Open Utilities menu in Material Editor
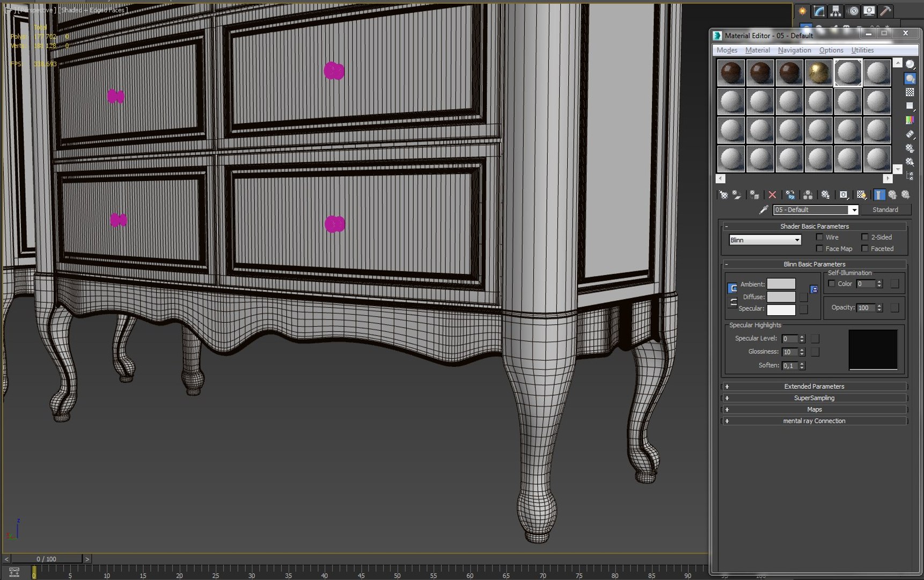Viewport: 924px width, 580px height. coord(862,50)
